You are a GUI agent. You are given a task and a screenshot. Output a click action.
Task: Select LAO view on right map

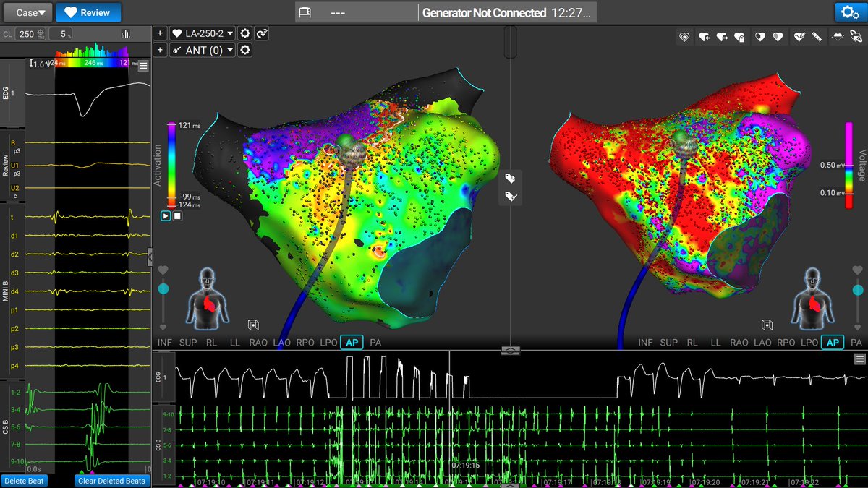pyautogui.click(x=763, y=342)
